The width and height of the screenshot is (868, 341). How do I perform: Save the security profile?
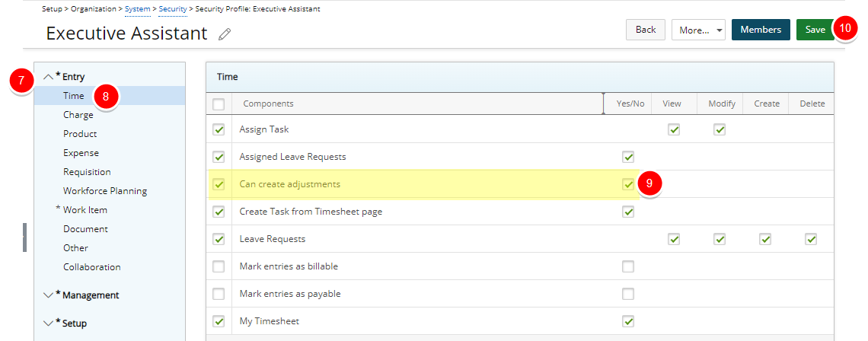[815, 30]
